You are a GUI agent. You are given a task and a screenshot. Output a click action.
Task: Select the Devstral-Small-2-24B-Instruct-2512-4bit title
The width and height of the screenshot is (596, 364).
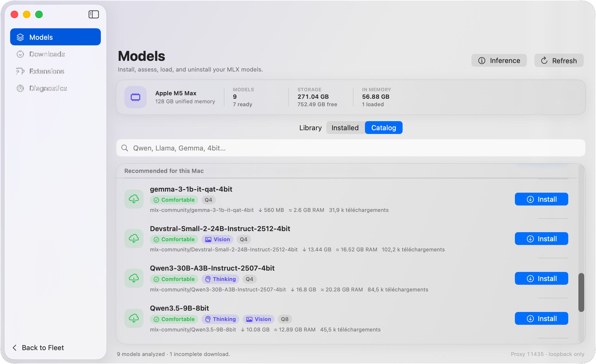pyautogui.click(x=220, y=229)
